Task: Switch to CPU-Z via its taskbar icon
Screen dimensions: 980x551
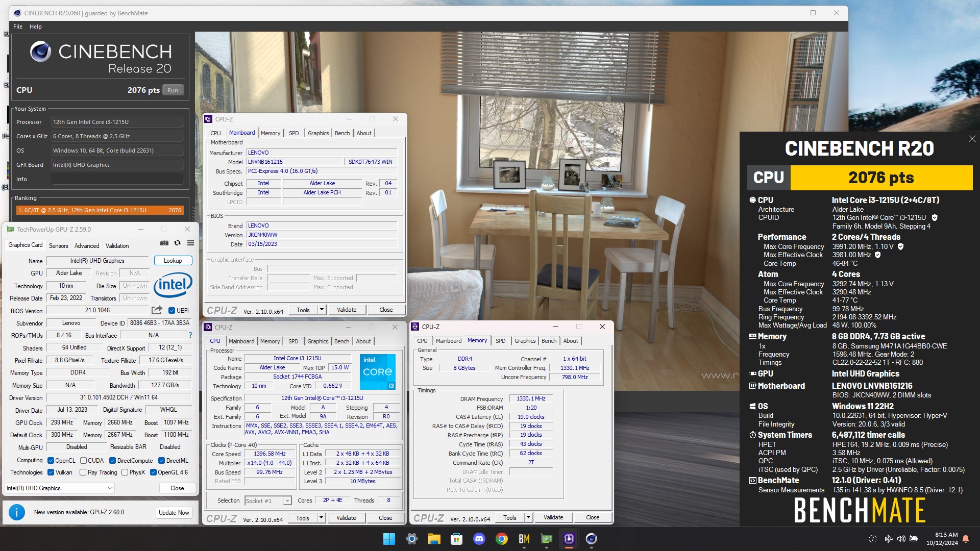Action: tap(569, 539)
